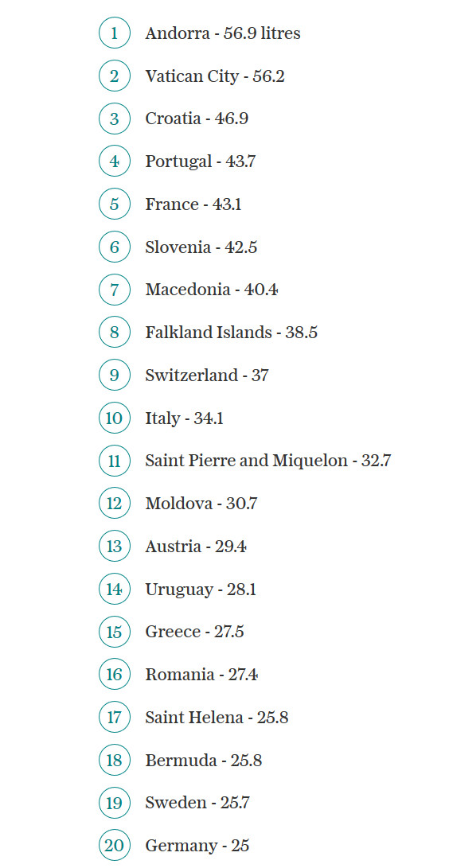Click the Andorra - 56.9 litres entry
This screenshot has width=449, height=868.
click(223, 33)
